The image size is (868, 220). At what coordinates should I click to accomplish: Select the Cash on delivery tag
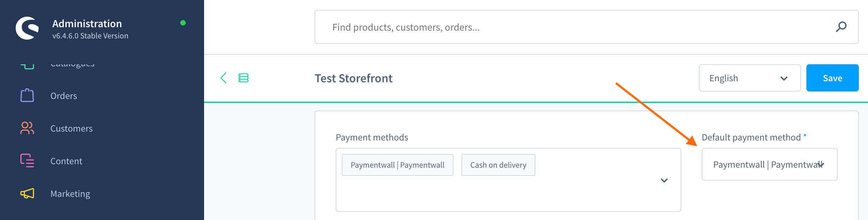[x=498, y=165]
